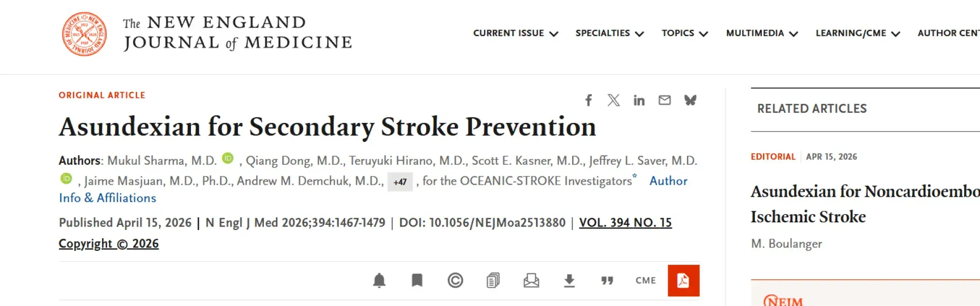Expand the Specialties dropdown
The image size is (980, 306).
(x=609, y=33)
